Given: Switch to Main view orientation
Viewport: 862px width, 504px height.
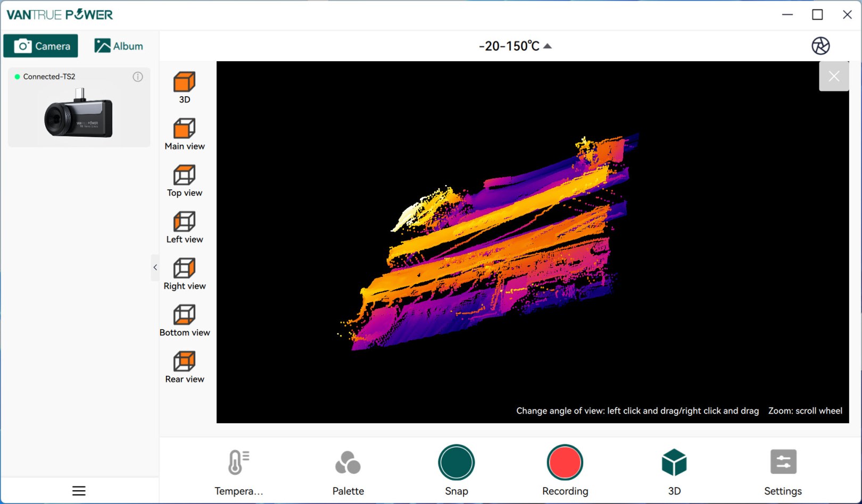Looking at the screenshot, I should pyautogui.click(x=184, y=129).
